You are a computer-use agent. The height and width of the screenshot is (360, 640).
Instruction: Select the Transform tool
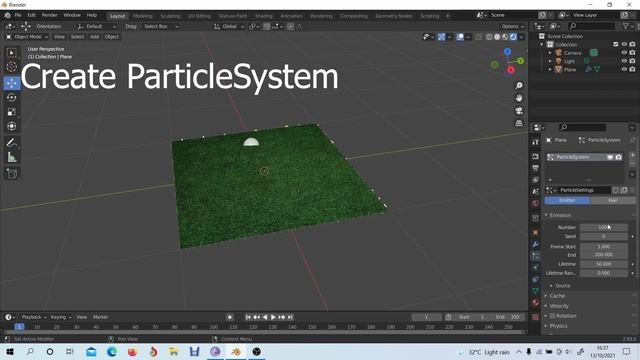pos(11,126)
